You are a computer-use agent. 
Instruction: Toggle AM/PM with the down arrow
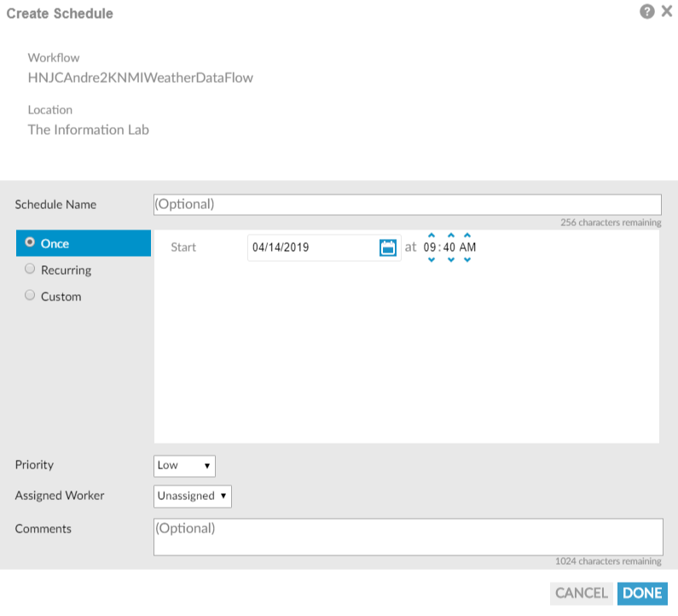tap(467, 259)
